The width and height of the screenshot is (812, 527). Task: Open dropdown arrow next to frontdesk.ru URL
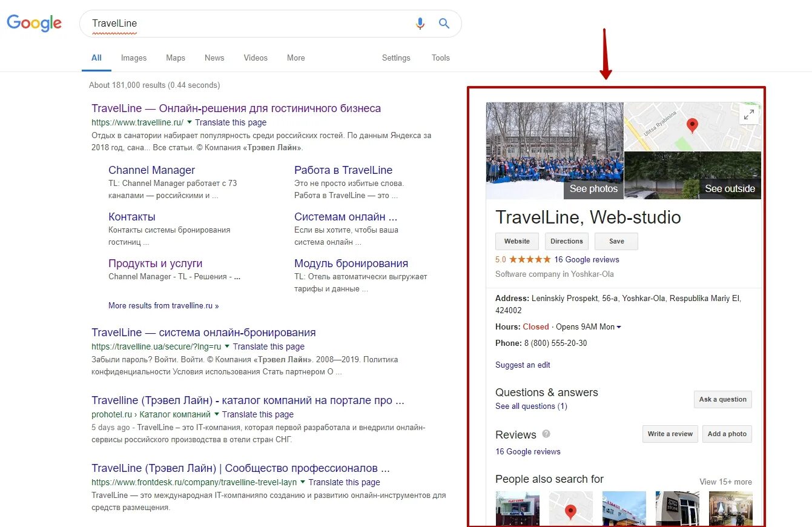click(x=303, y=482)
